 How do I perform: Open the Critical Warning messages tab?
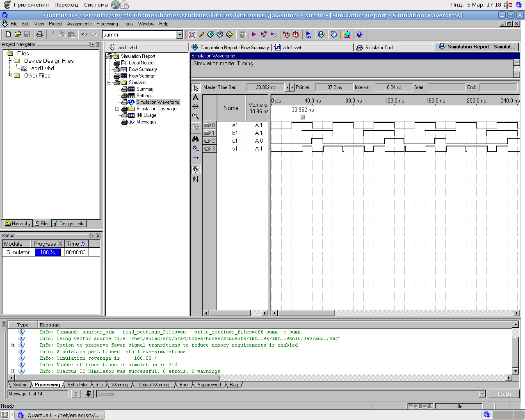coord(153,385)
